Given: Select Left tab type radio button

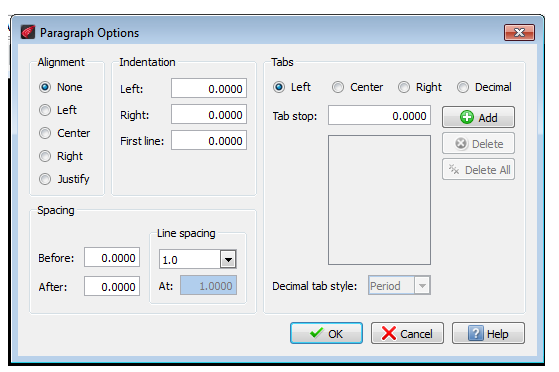Looking at the screenshot, I should point(279,87).
